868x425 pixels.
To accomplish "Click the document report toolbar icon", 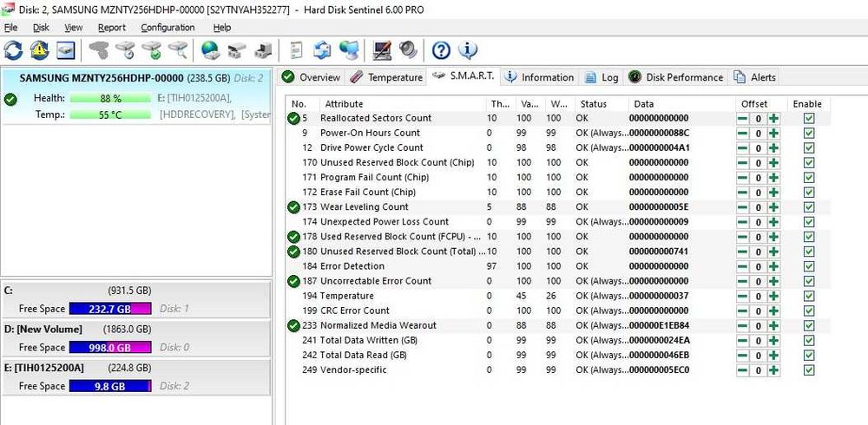I will click(297, 50).
